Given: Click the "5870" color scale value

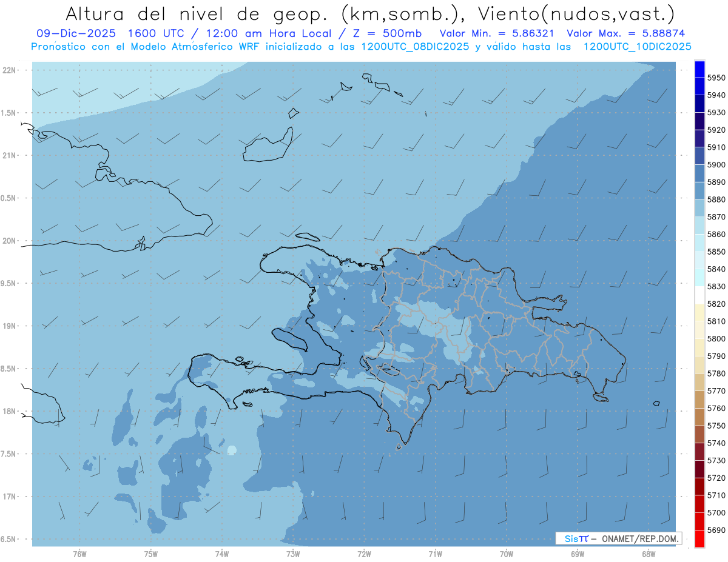Looking at the screenshot, I should click(x=716, y=216).
